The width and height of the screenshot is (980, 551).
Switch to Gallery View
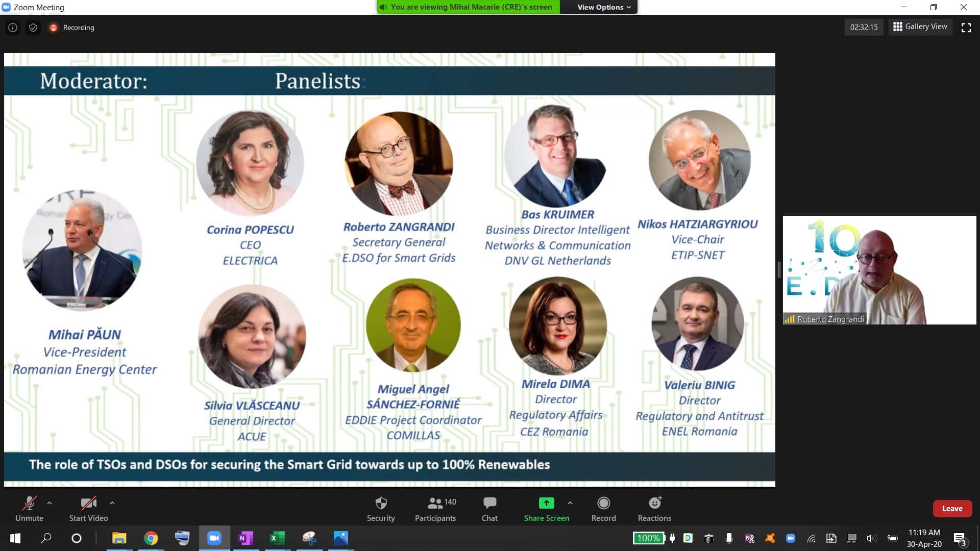[920, 27]
